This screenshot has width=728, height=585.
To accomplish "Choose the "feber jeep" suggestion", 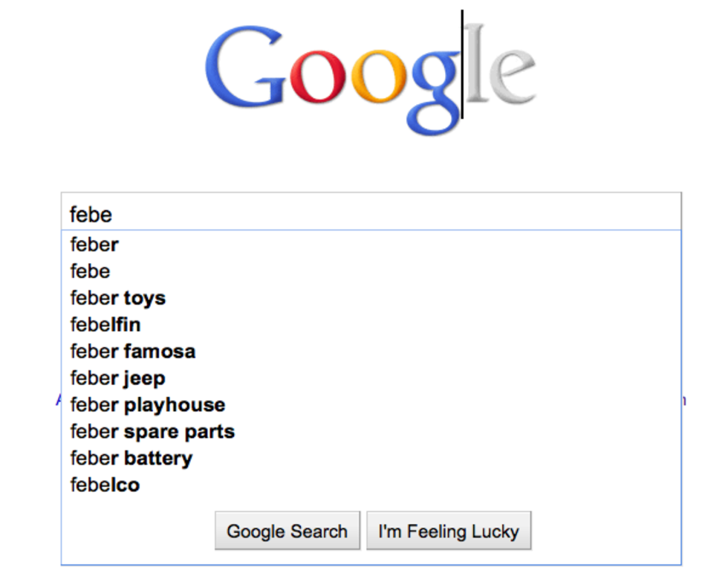I will coord(371,378).
